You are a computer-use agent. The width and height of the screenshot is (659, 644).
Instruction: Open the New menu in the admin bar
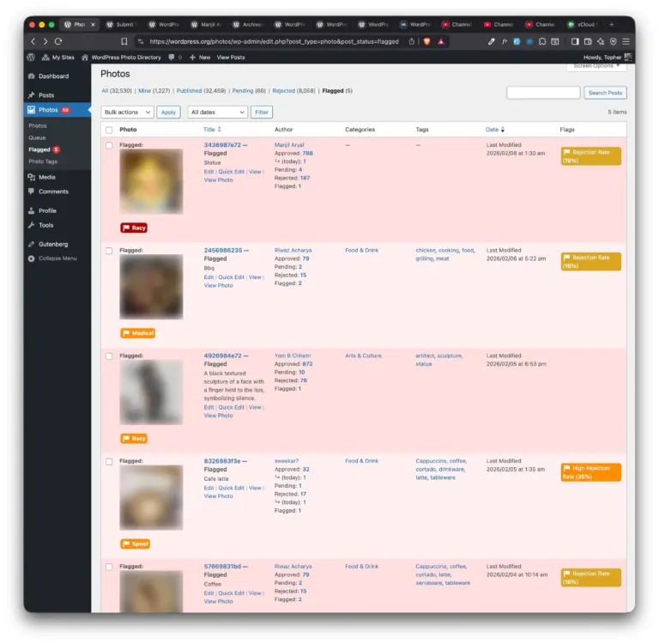click(x=200, y=58)
